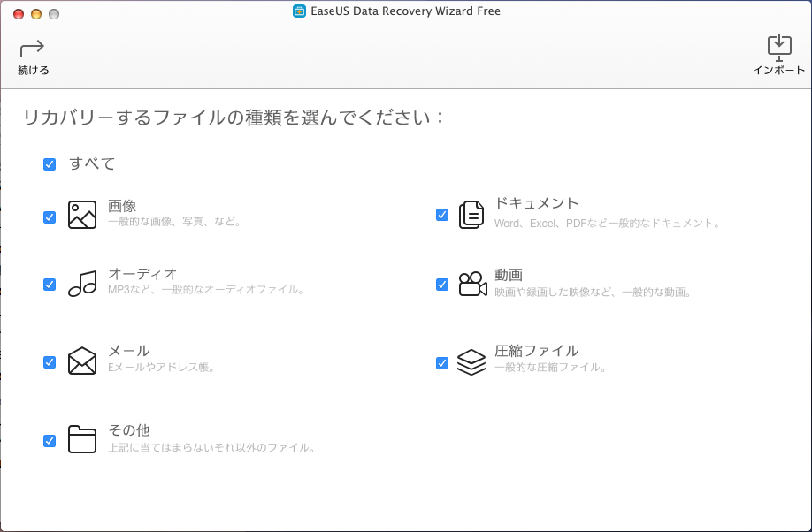
Task: Click the 動画 movie camera icon
Action: click(x=473, y=283)
